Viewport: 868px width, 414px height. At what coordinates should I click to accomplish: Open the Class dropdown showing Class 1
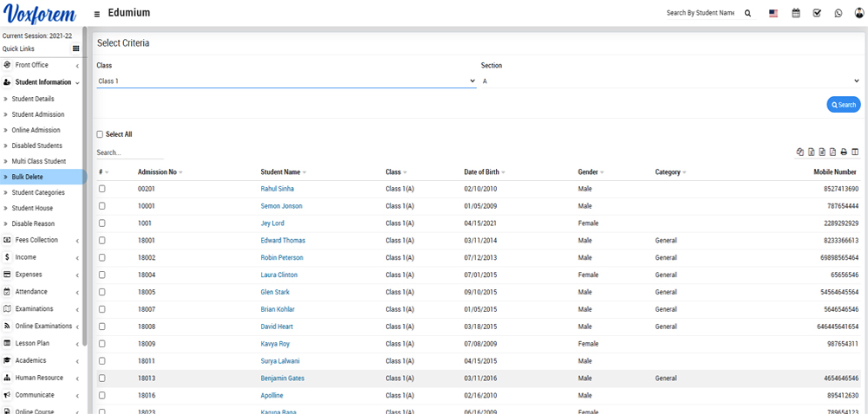pyautogui.click(x=286, y=81)
